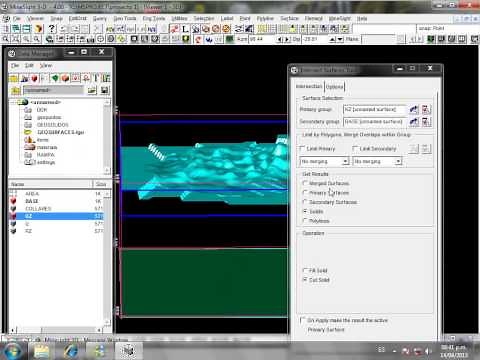Click the large L label icon in toolbar
This screenshot has width=480, height=360.
(x=185, y=29)
